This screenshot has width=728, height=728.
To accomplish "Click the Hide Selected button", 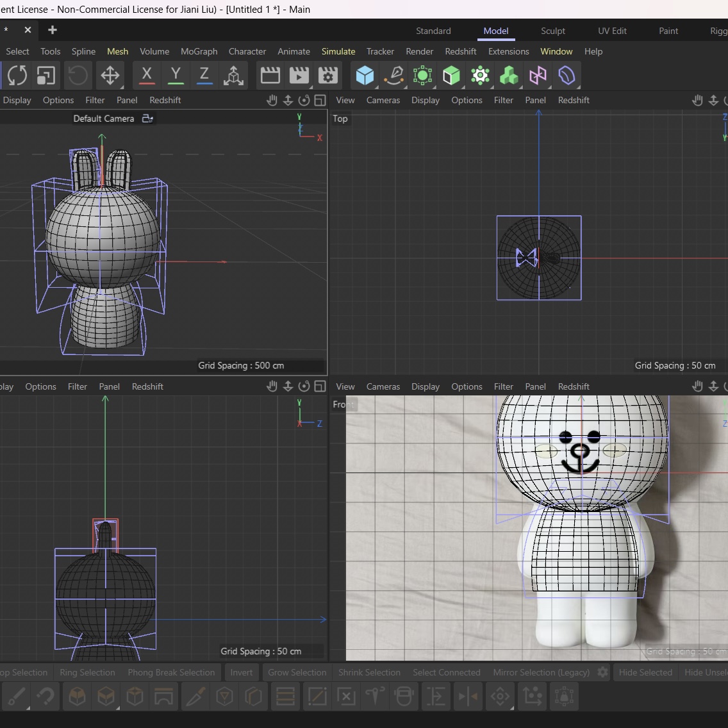I will tap(645, 672).
